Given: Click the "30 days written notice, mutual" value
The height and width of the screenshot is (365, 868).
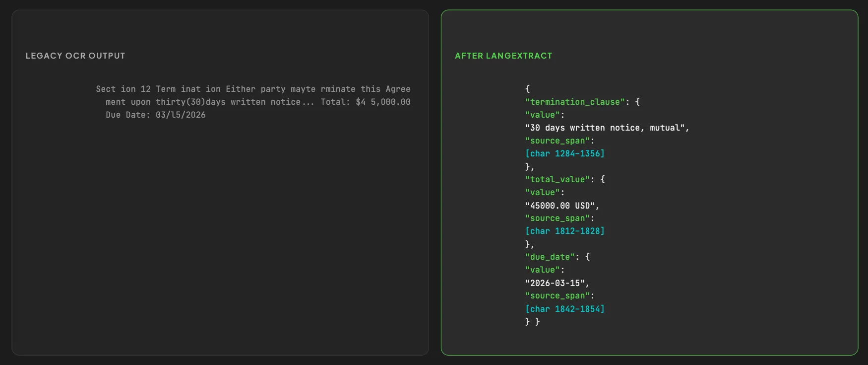Looking at the screenshot, I should coord(605,128).
